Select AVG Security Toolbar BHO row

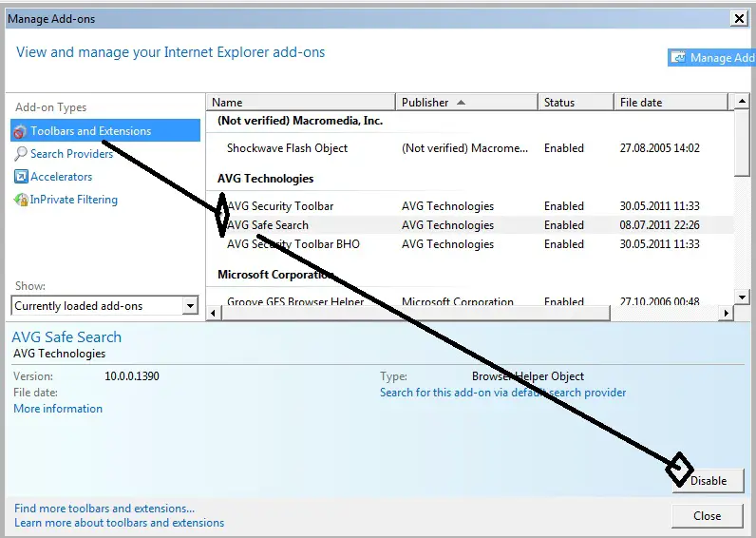click(470, 244)
